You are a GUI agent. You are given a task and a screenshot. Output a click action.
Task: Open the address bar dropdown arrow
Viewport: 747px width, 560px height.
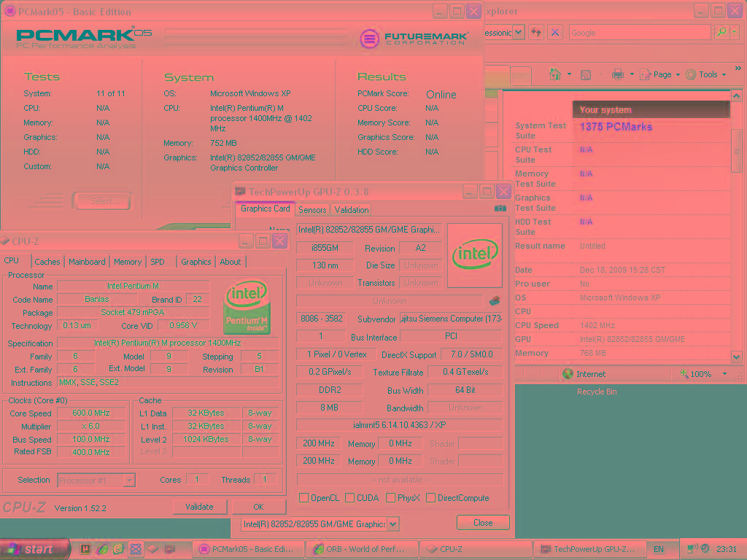519,32
